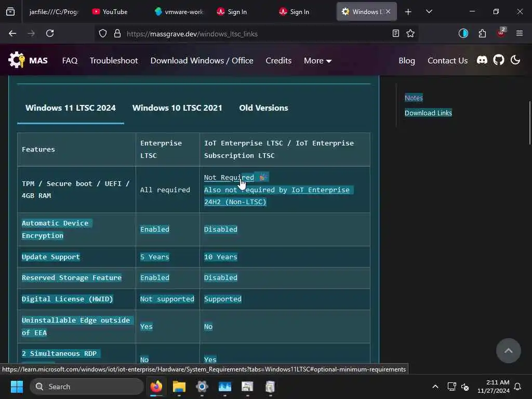This screenshot has width=532, height=399.
Task: Toggle reader view icon
Action: click(395, 33)
